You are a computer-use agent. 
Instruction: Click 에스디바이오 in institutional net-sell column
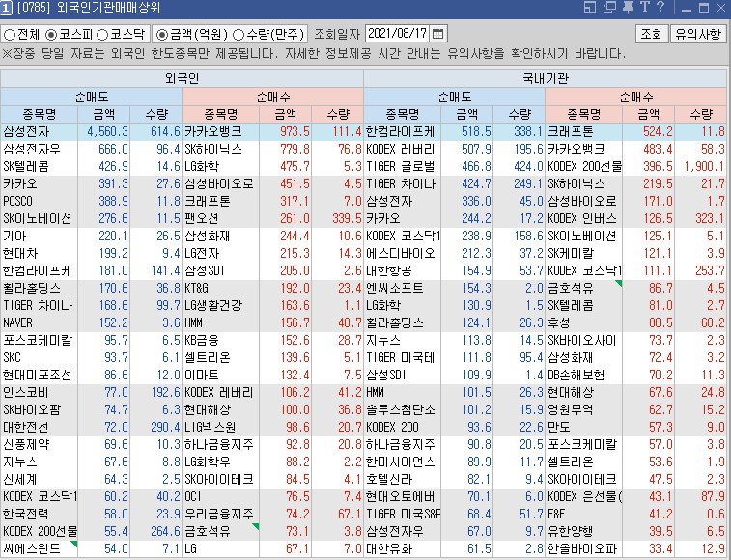tap(401, 254)
